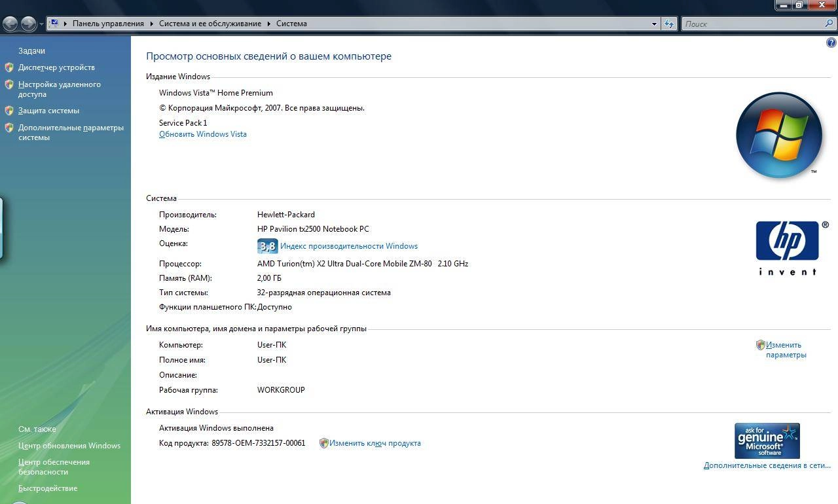Click shield icon beside Изменить ключ продукта
The height and width of the screenshot is (504, 838).
323,443
